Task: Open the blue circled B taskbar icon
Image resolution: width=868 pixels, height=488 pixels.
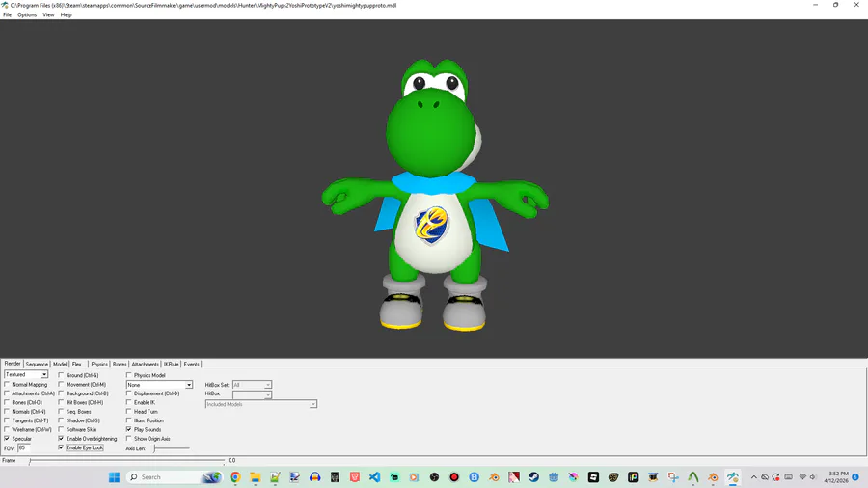Action: coord(475,477)
